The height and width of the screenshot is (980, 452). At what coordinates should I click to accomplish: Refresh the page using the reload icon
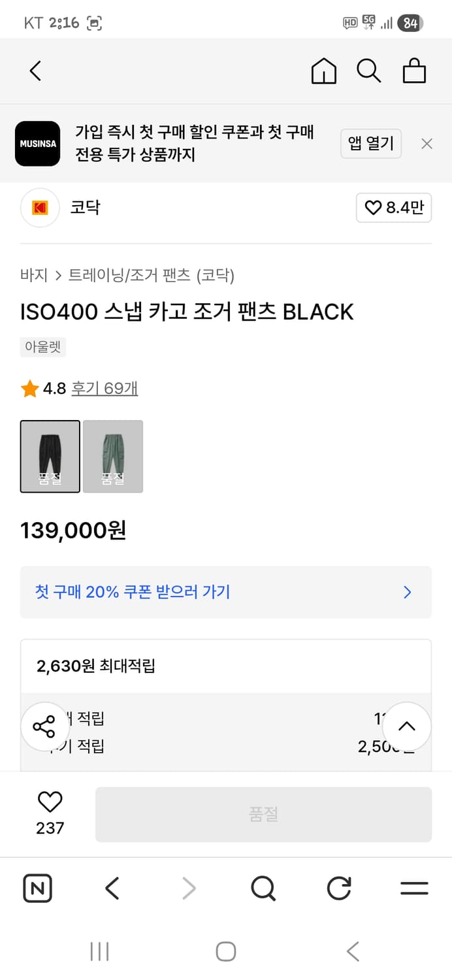(338, 888)
